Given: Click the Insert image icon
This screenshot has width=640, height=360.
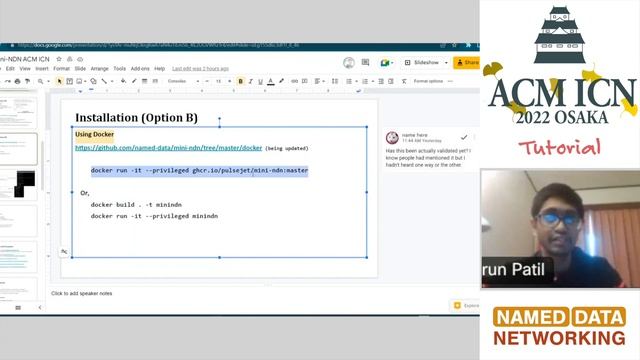Looking at the screenshot, I should click(79, 81).
